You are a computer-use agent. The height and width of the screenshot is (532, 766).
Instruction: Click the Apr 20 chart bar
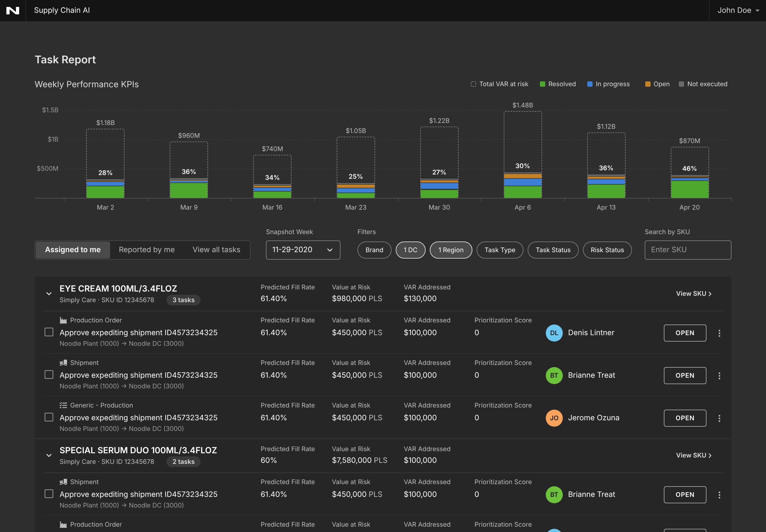(690, 173)
